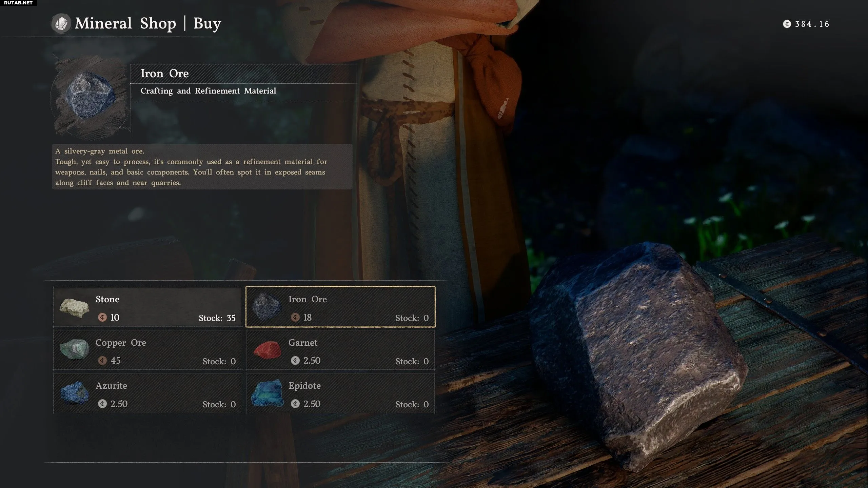Screen dimensions: 868x488
Task: Click the Epidote teal crystal icon
Action: tap(267, 393)
